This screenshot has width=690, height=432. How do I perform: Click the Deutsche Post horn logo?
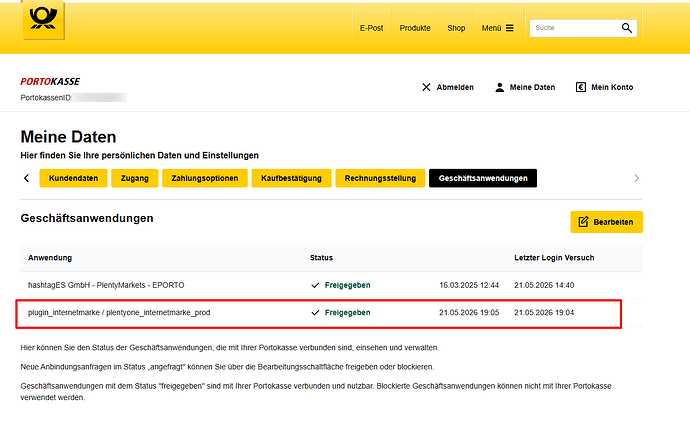43,19
